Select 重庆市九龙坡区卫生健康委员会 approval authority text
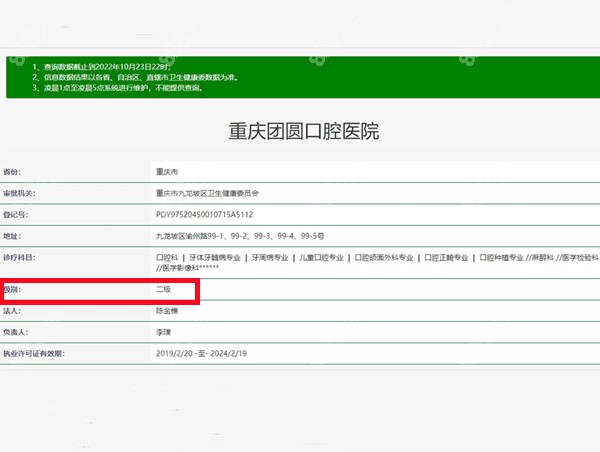 point(207,193)
